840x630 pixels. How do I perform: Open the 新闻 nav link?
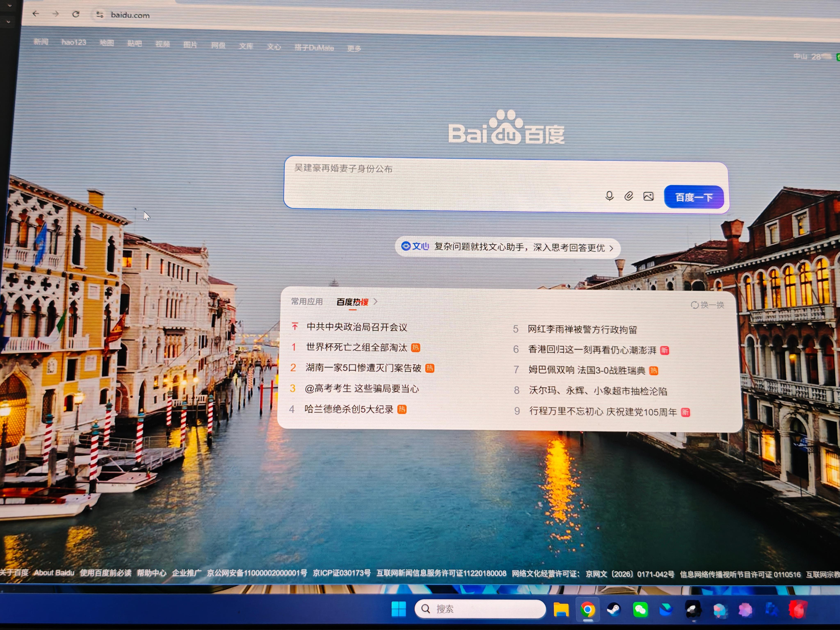click(x=41, y=42)
